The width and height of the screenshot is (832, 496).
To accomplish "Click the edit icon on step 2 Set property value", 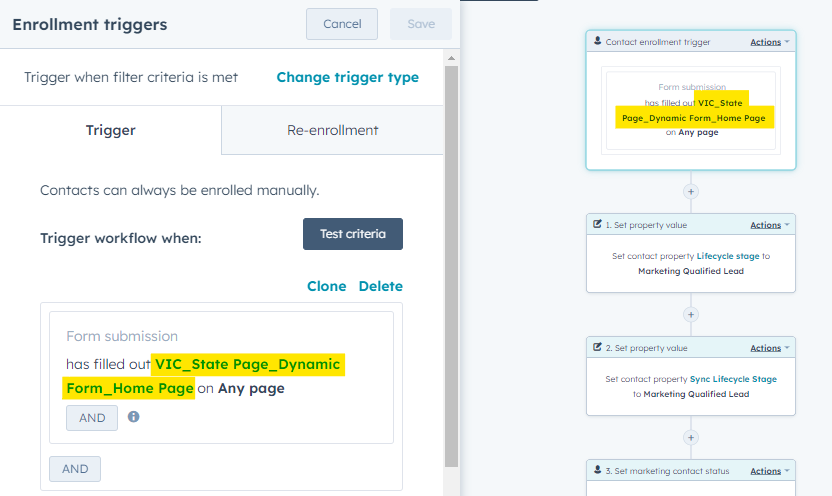I will pyautogui.click(x=597, y=347).
